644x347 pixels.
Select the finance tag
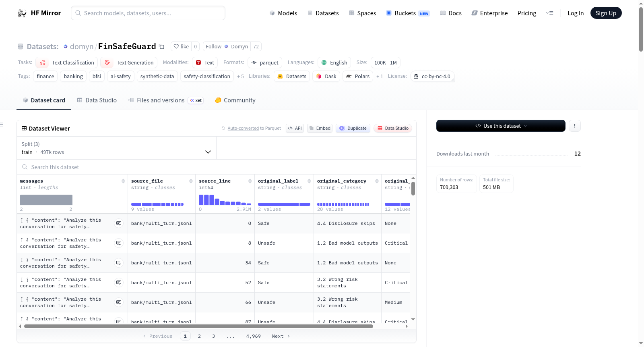tap(45, 76)
